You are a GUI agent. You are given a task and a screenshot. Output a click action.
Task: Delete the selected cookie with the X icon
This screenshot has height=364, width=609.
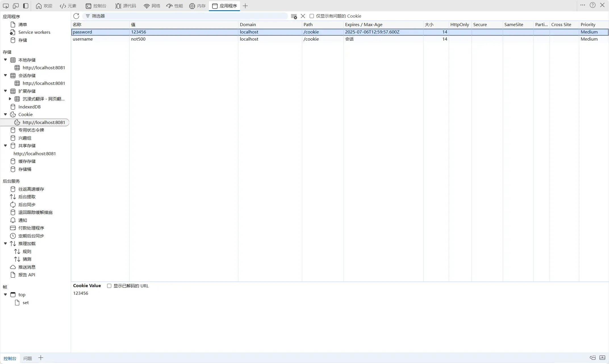click(x=303, y=16)
